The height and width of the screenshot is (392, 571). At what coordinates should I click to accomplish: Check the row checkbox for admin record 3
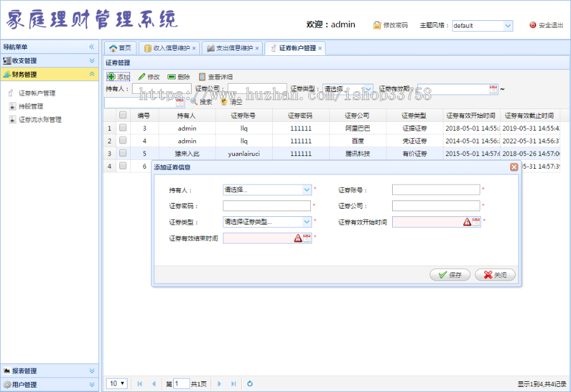pyautogui.click(x=122, y=127)
